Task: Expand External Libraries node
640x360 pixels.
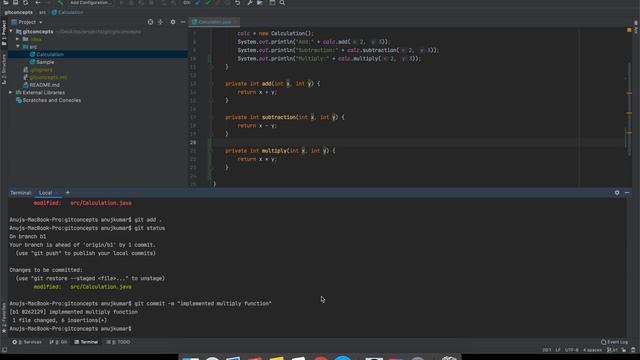Action: [11, 93]
